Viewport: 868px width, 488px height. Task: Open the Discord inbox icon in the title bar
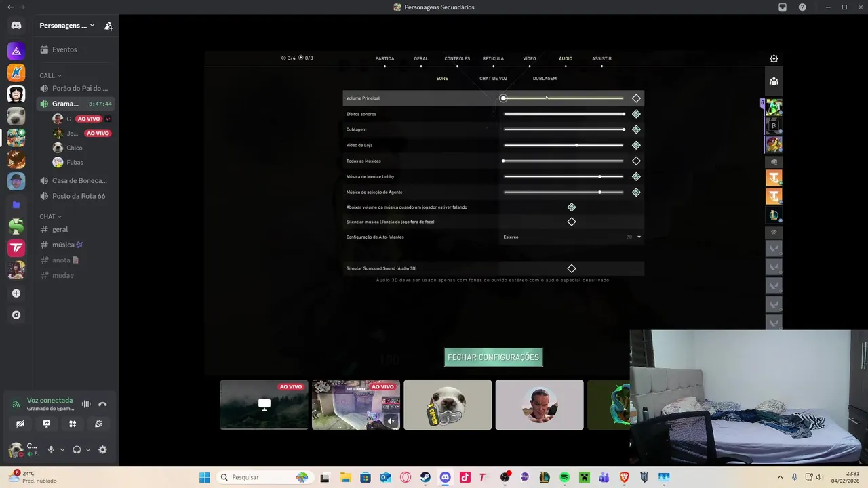click(783, 7)
